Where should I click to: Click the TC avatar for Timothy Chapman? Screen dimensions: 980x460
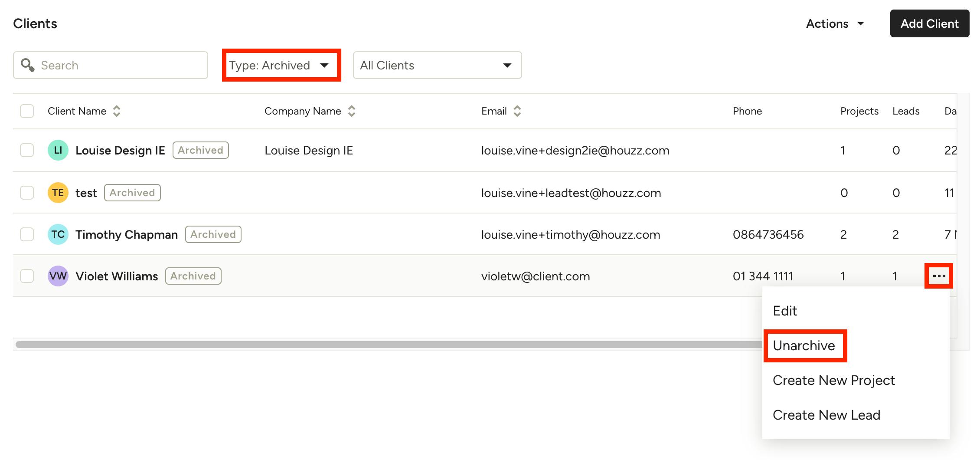pos(58,234)
